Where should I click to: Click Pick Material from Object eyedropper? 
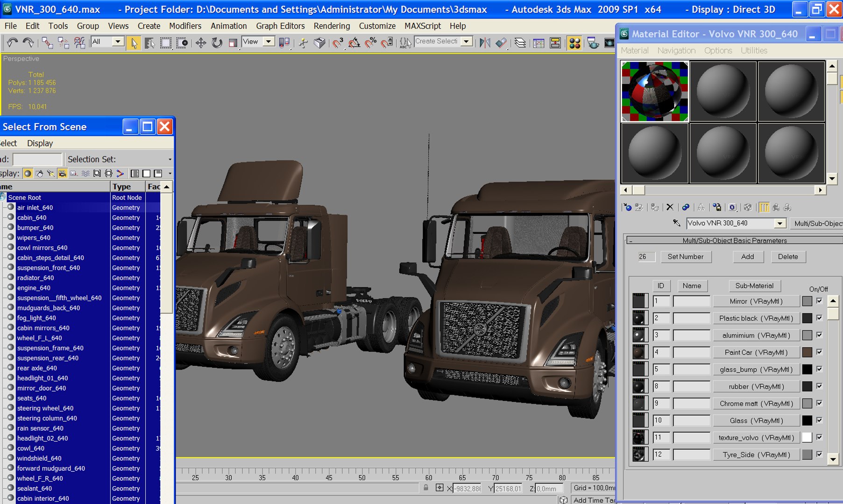[676, 223]
